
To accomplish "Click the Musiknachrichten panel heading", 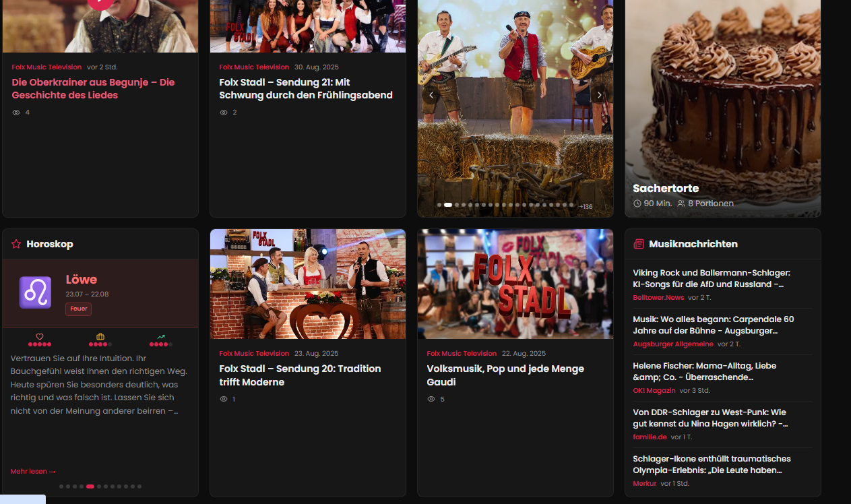I will point(693,244).
